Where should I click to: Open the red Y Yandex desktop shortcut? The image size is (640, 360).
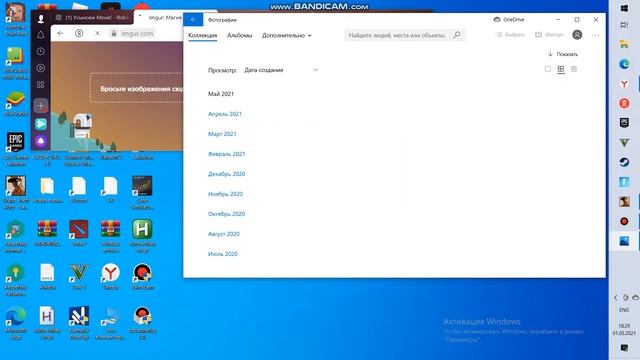click(111, 276)
